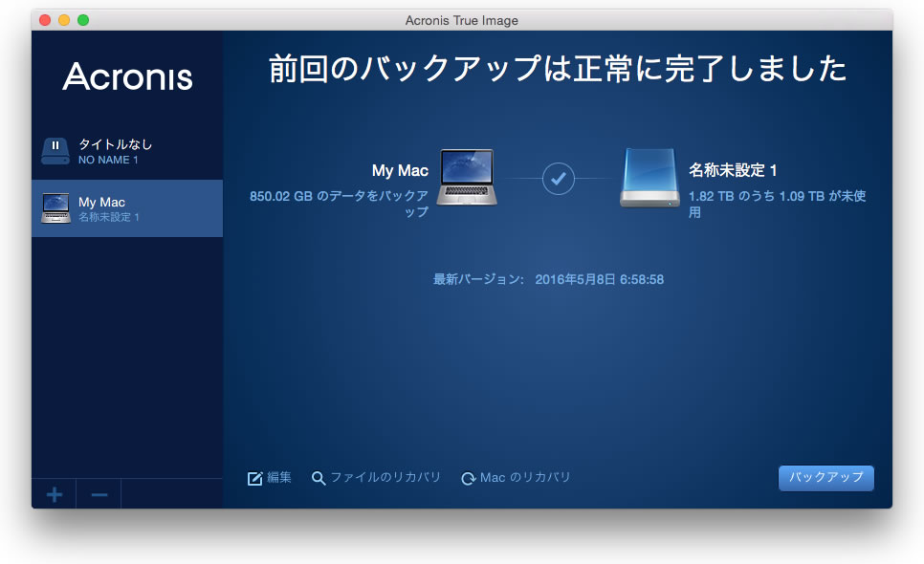Open ファイルのリカバリ
The image size is (924, 564).
tap(376, 477)
